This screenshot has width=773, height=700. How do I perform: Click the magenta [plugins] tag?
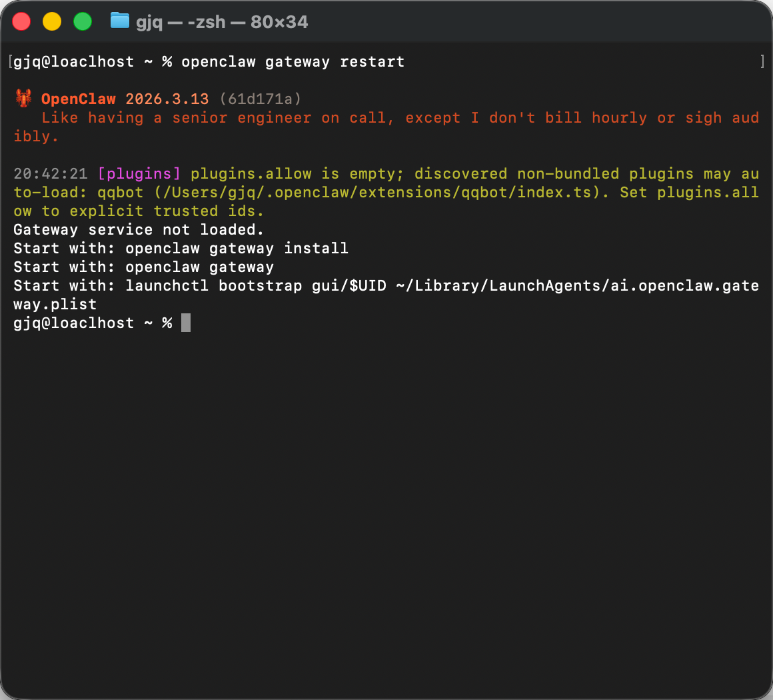pos(139,174)
